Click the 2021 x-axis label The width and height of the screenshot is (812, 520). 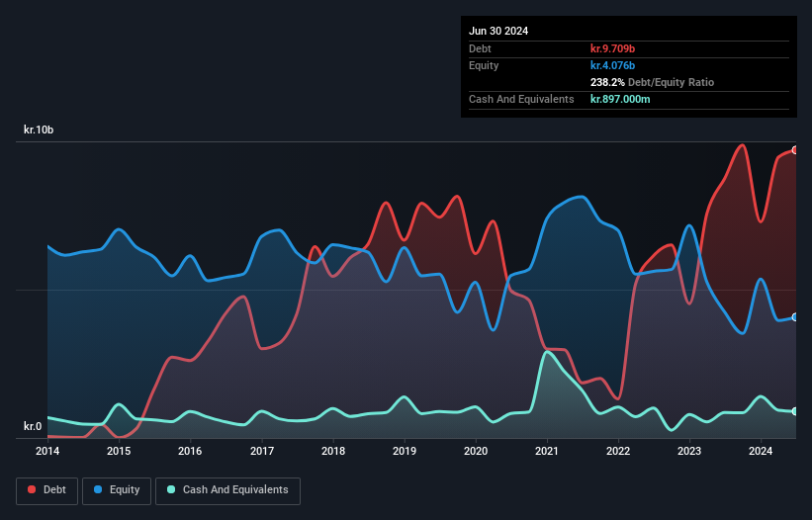(547, 451)
